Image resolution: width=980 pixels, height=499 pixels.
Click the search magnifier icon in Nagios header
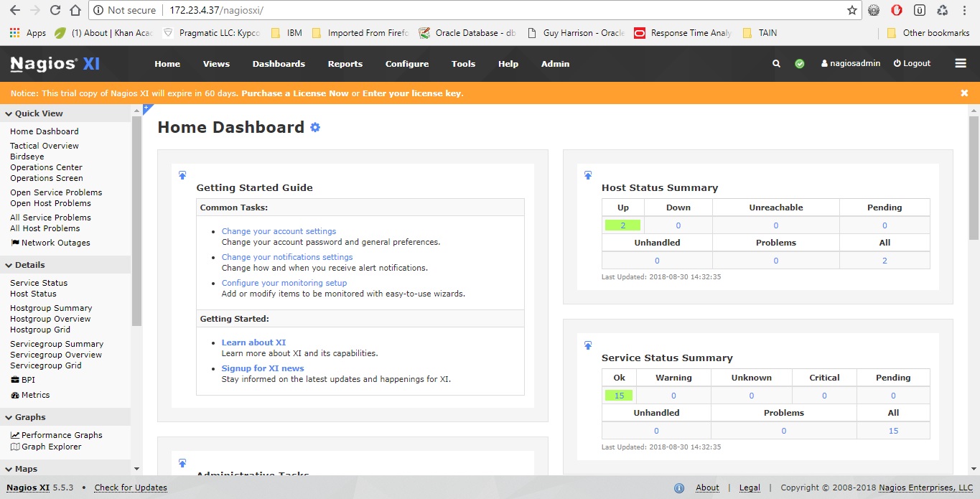click(776, 64)
